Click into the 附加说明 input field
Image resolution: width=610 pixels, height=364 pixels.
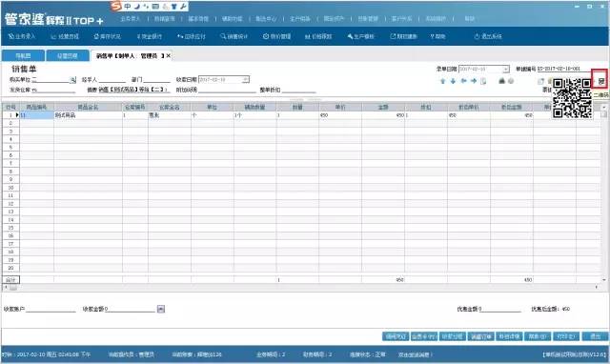coord(227,90)
